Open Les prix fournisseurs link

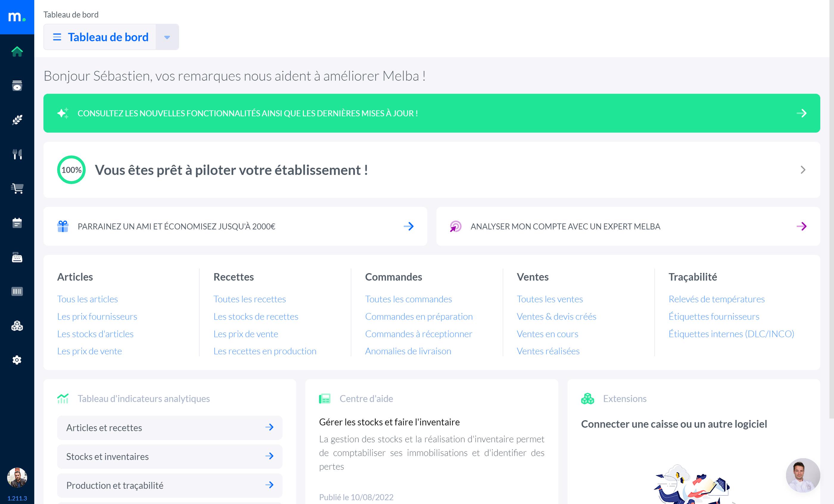point(97,316)
